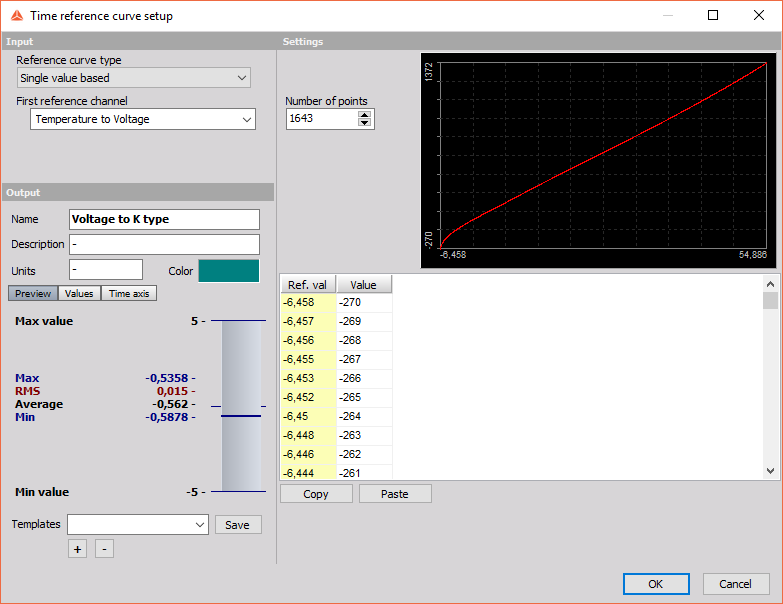Click the minus button under Templates
783x604 pixels.
click(x=104, y=549)
